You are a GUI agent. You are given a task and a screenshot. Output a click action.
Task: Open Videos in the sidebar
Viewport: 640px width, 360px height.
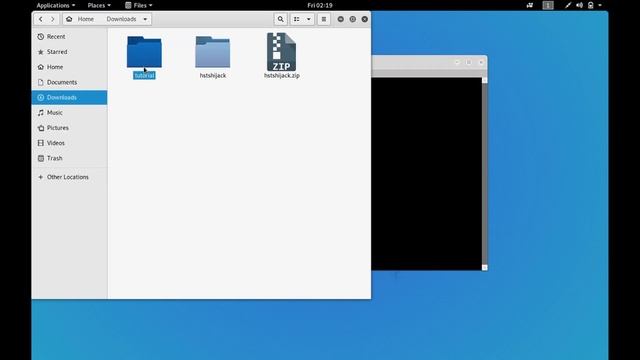[x=69, y=143]
